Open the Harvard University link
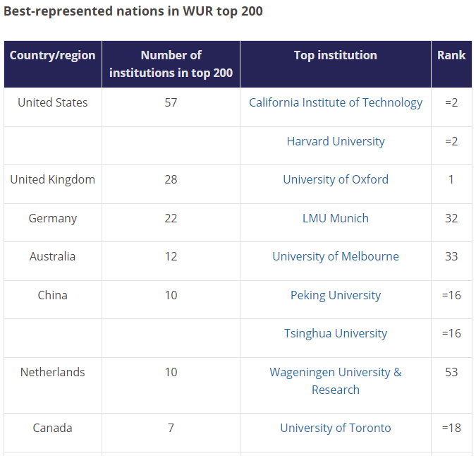 336,141
